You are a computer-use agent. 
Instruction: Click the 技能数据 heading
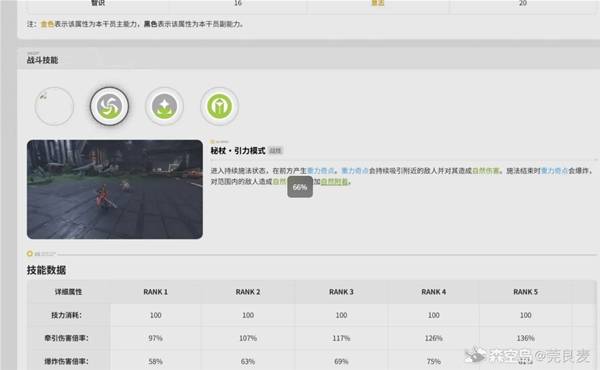tap(46, 270)
